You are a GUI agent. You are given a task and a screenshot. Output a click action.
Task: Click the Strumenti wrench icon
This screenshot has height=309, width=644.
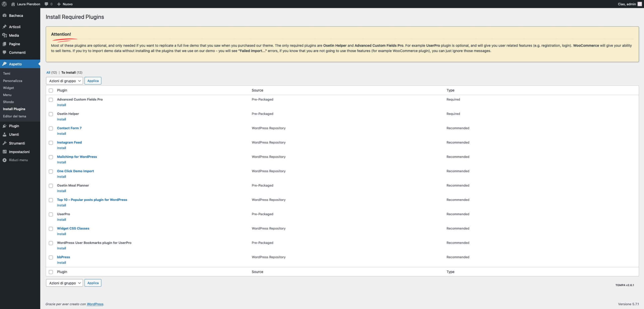pyautogui.click(x=4, y=143)
